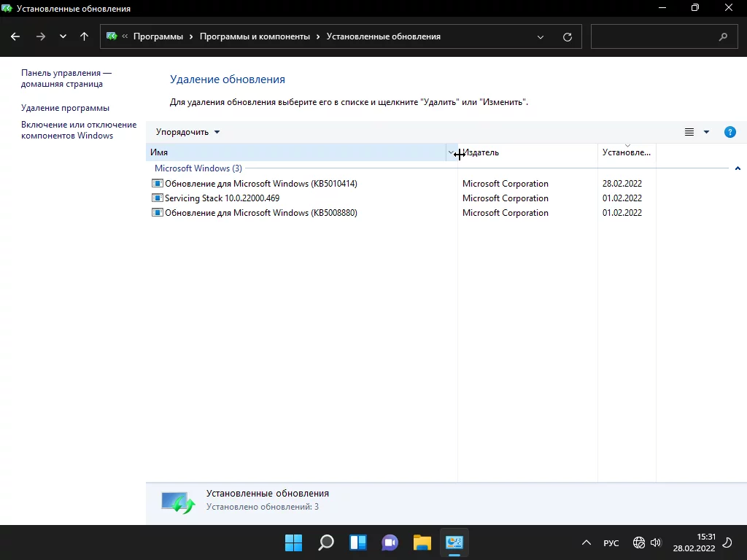Go up one level with up arrow
The height and width of the screenshot is (560, 747).
coord(85,36)
